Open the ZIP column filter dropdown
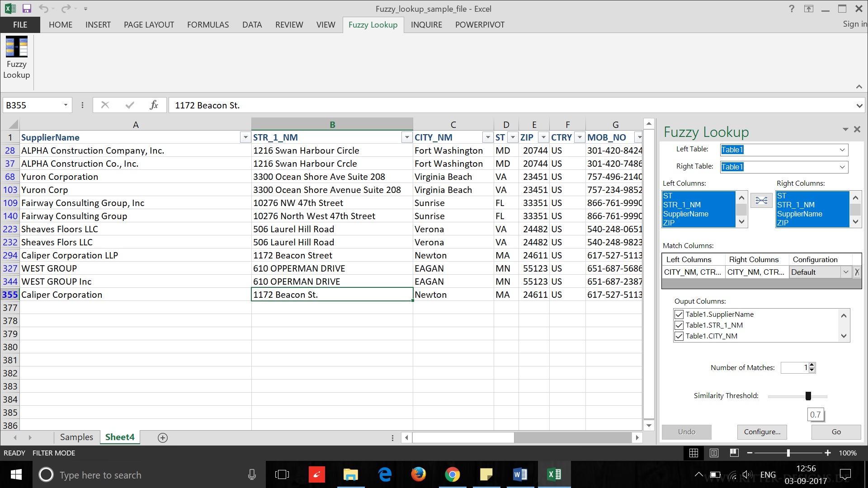Viewport: 868px width, 488px height. click(x=543, y=137)
